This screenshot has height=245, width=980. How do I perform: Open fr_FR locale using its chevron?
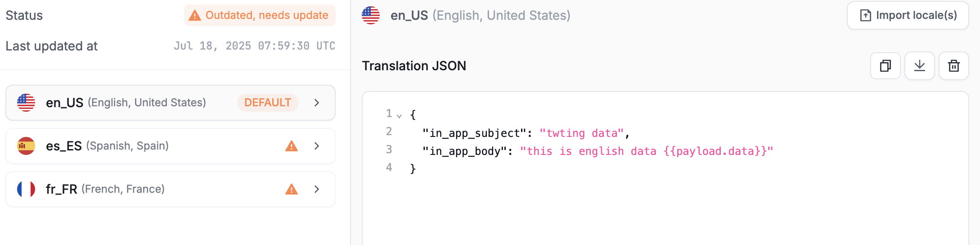(x=317, y=189)
